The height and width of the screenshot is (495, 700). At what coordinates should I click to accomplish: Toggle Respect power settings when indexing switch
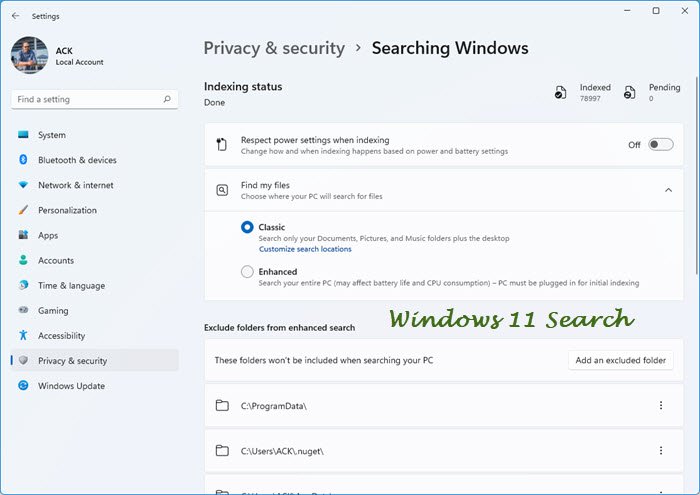660,145
